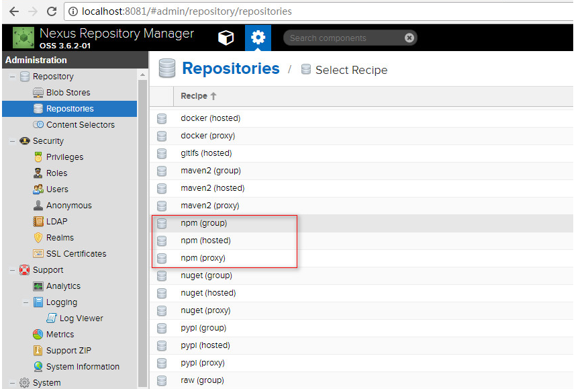This screenshot has width=588, height=389.
Task: Click the Roles icon in sidebar
Action: point(38,173)
